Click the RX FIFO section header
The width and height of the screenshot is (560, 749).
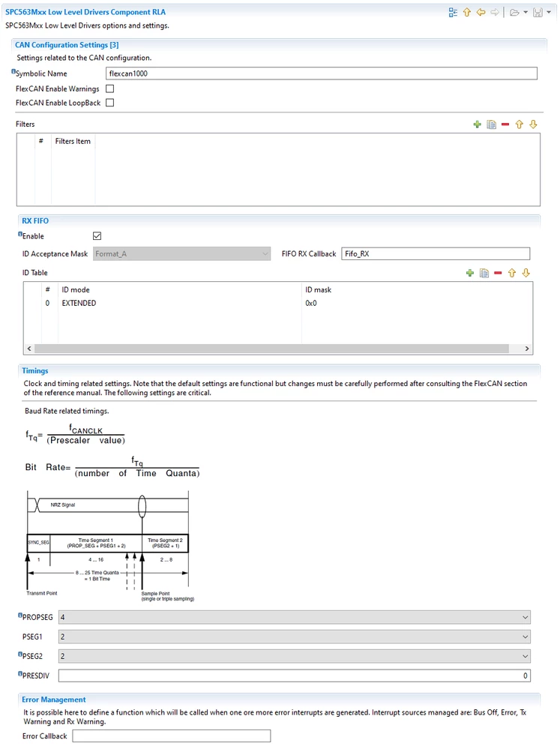pos(35,221)
